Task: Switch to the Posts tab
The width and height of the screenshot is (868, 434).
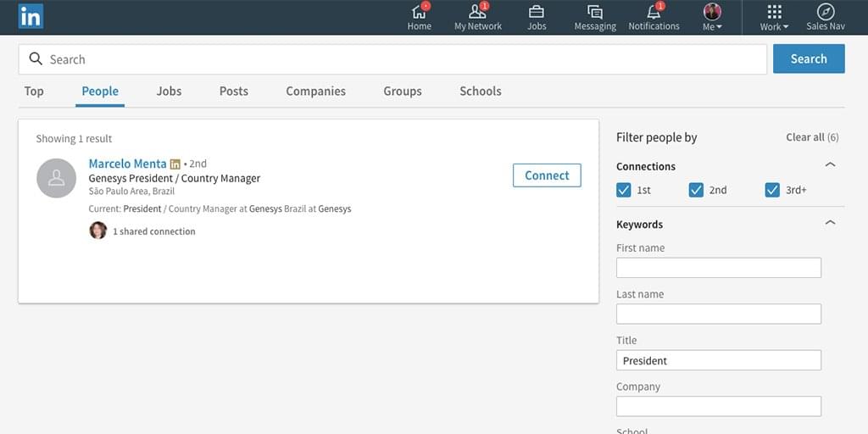Action: coord(233,92)
